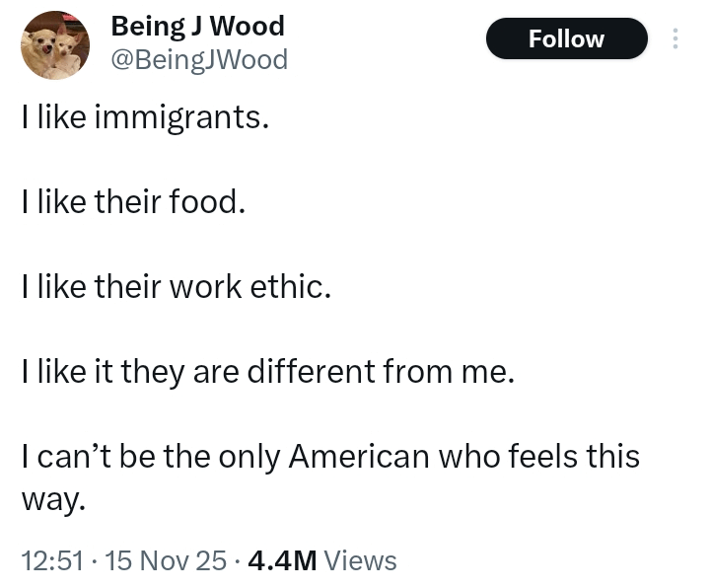The image size is (710, 588).
Task: Click the line "I like their food."
Action: pyautogui.click(x=132, y=202)
